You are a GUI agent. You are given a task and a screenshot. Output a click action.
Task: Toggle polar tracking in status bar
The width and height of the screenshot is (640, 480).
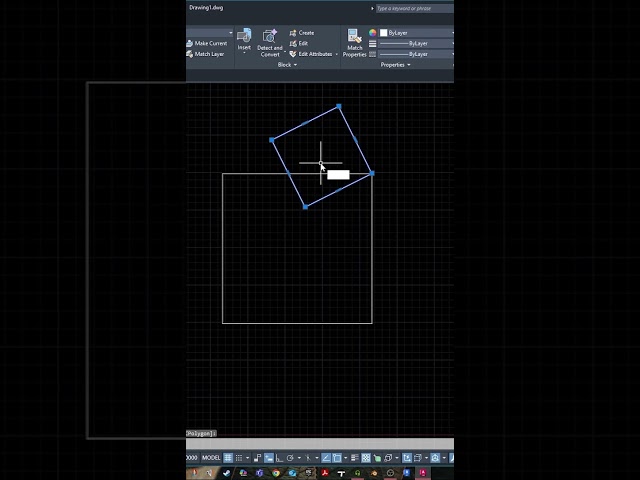pos(290,458)
